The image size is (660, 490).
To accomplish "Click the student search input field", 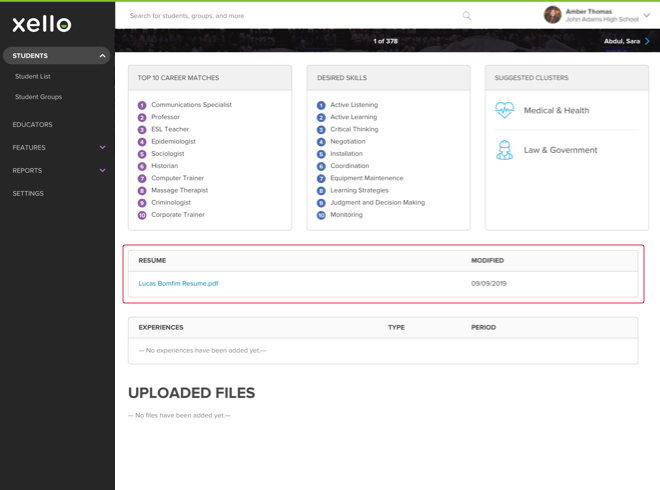I will (290, 16).
